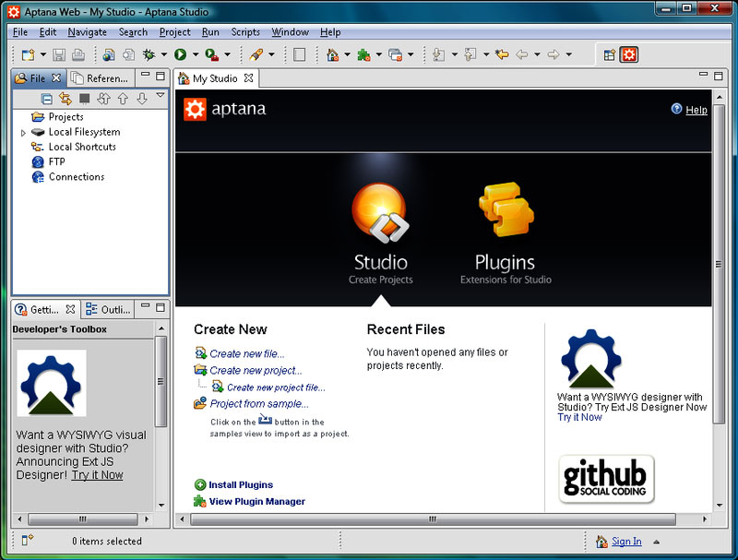Viewport: 738px width, 560px height.
Task: Click the horizontal scrollbar under My Studio page
Action: (433, 519)
